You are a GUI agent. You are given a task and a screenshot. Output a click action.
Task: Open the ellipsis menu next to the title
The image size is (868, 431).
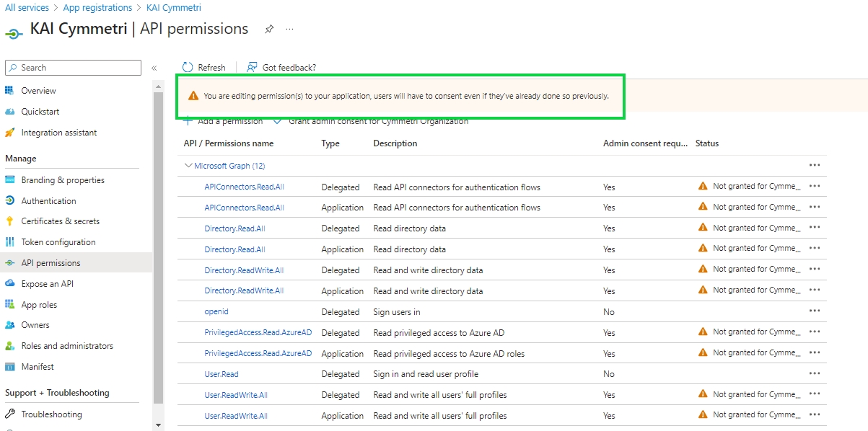289,30
